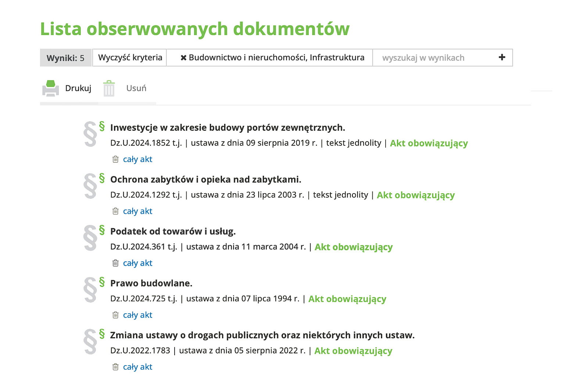Open Inwestycje w zakresie budowy portów zewnętrznych
The height and width of the screenshot is (392, 588).
227,127
